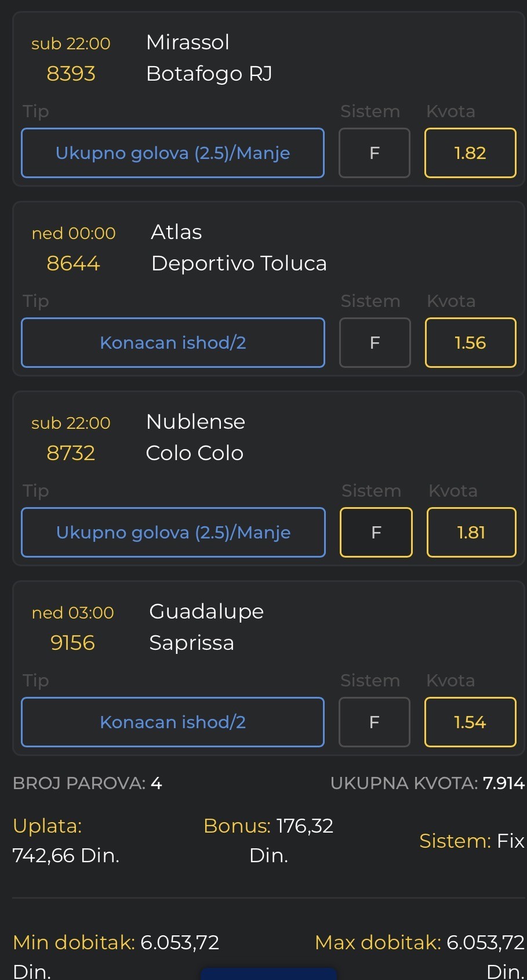527x980 pixels.
Task: Open the Atlas vs Deportivo Toluca tip box
Action: (173, 343)
